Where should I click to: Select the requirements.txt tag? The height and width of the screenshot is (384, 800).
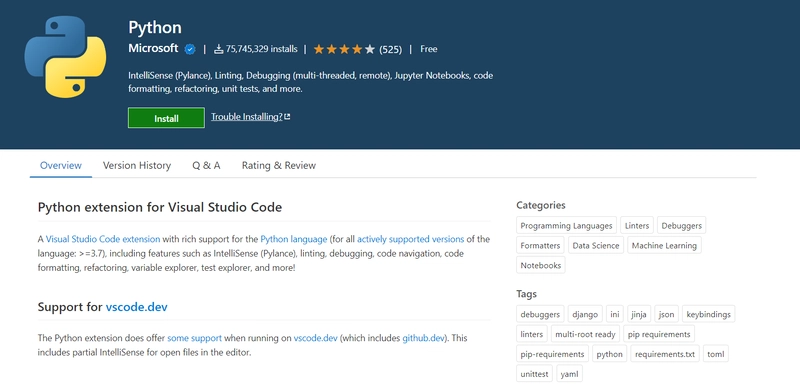point(665,354)
